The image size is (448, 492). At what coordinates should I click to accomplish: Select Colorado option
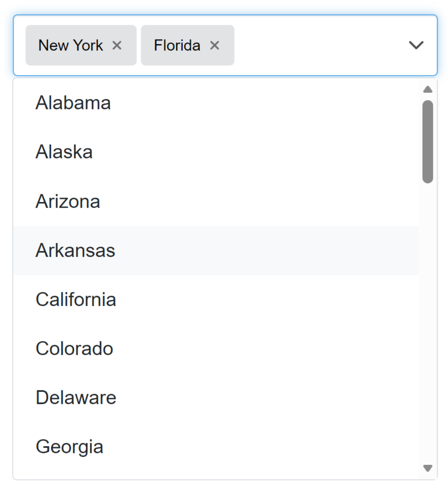[74, 349]
